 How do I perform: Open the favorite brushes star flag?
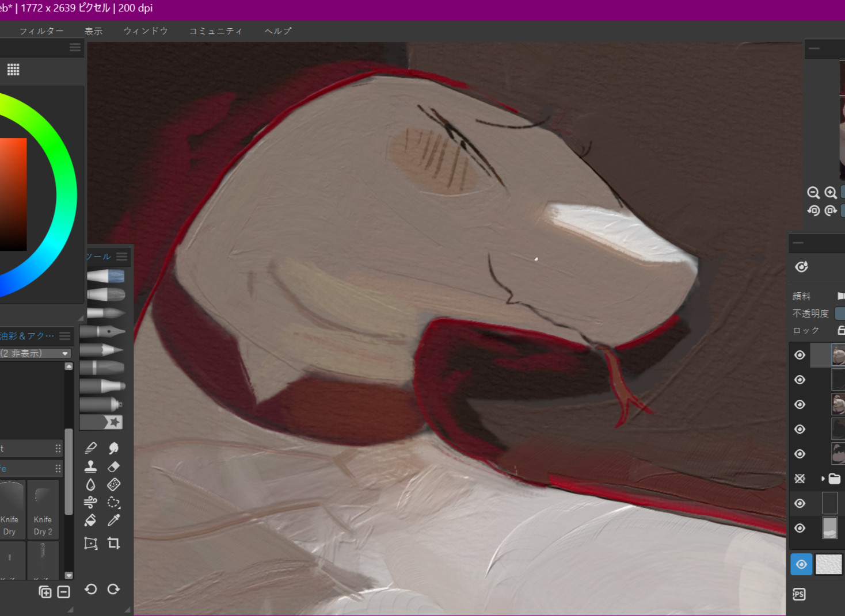click(101, 422)
